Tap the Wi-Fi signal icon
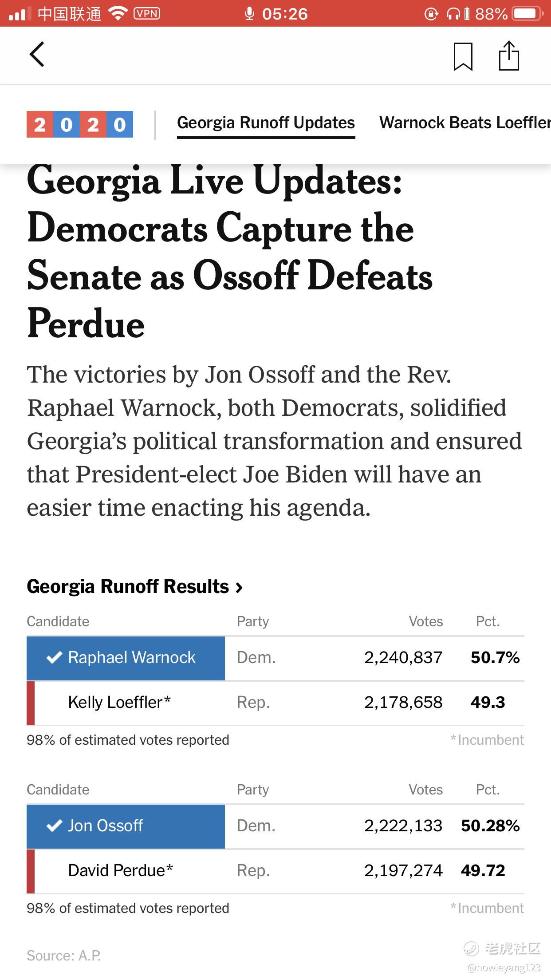The height and width of the screenshot is (980, 551). point(118,14)
